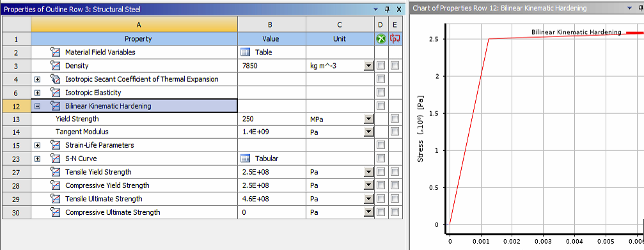Click the Compressive Yield Strength property icon
Screen dimensions: 644x250
pos(55,185)
